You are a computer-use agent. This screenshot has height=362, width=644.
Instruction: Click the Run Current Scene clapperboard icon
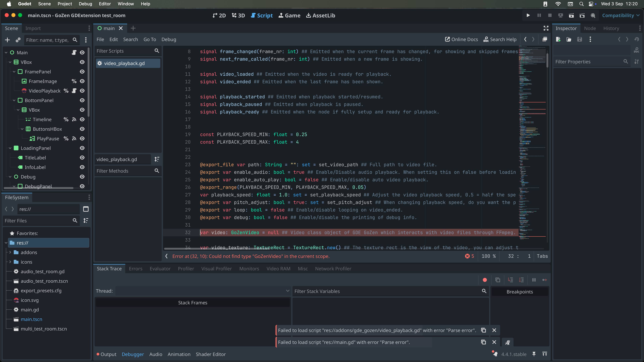coord(571,15)
